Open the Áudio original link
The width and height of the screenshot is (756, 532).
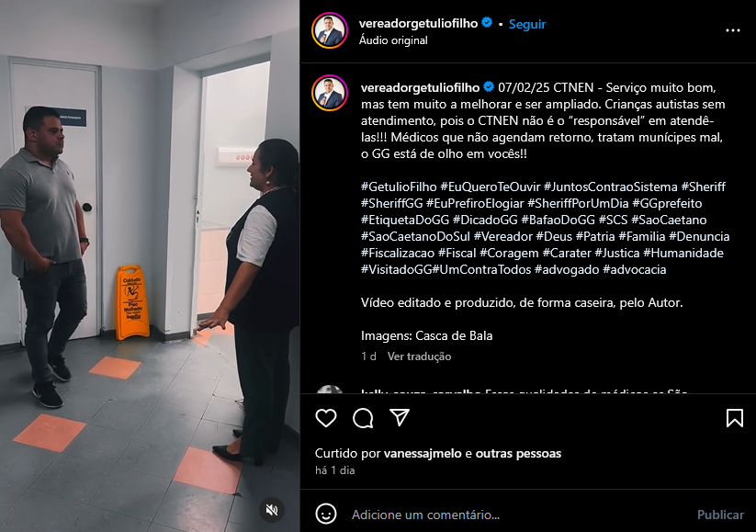[x=393, y=40]
